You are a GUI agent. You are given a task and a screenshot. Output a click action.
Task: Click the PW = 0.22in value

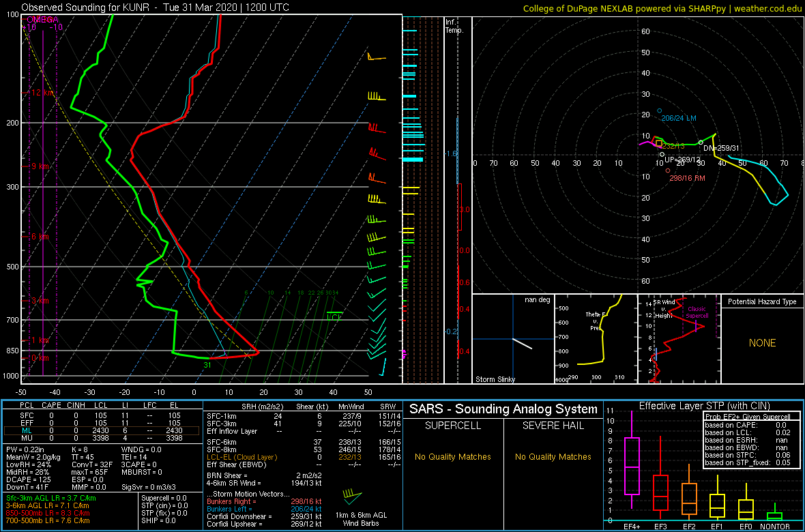(26, 448)
